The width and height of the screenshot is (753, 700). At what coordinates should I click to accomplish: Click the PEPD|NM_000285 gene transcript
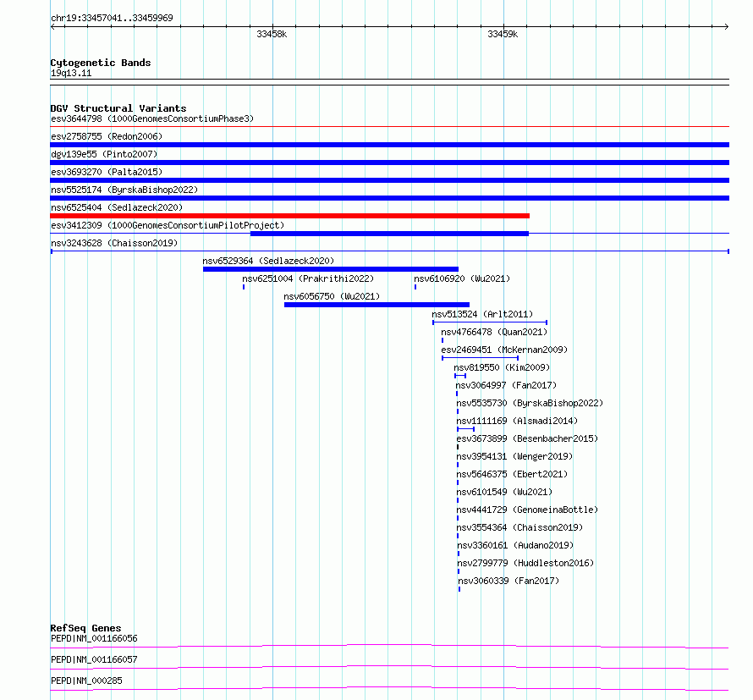pos(86,681)
